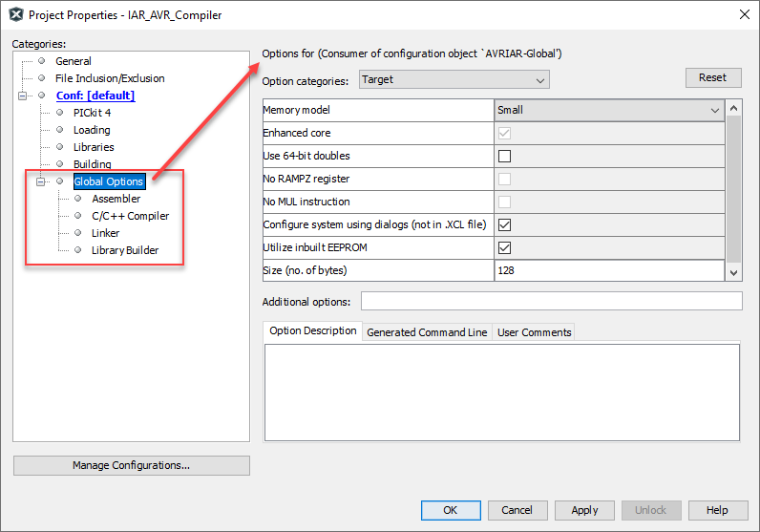This screenshot has width=760, height=532.
Task: Select the General category node
Action: (x=74, y=61)
